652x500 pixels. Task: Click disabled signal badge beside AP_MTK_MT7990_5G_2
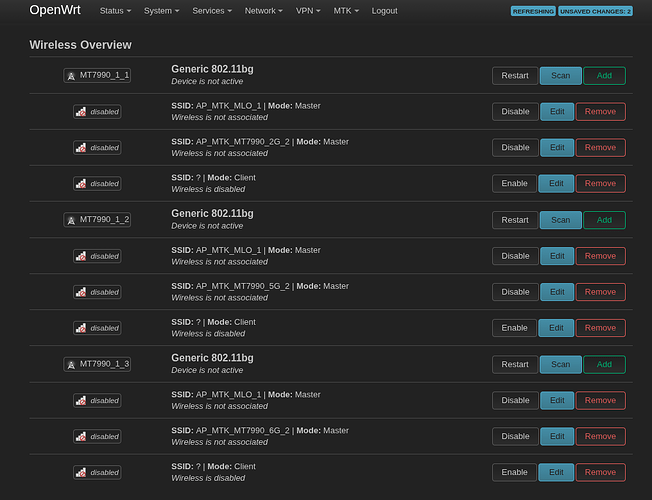tap(97, 292)
